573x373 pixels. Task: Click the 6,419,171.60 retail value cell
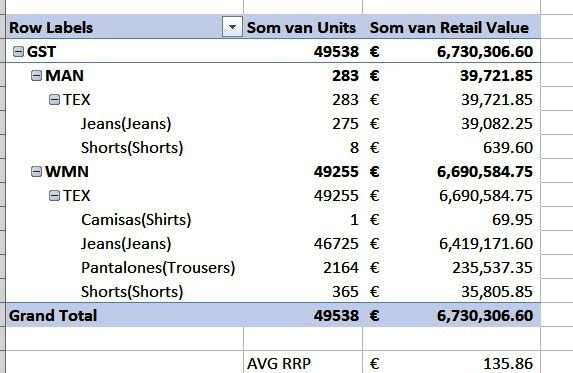451,244
